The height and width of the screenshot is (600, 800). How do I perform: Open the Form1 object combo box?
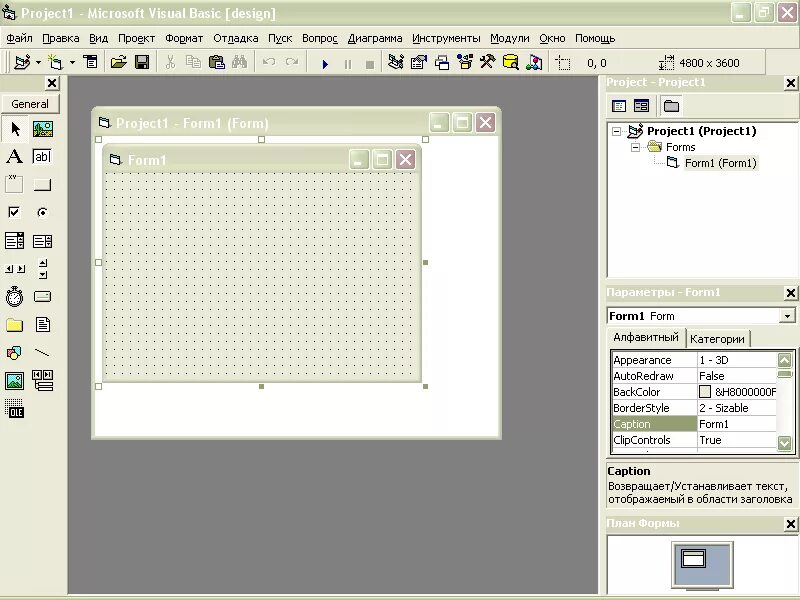pos(787,316)
